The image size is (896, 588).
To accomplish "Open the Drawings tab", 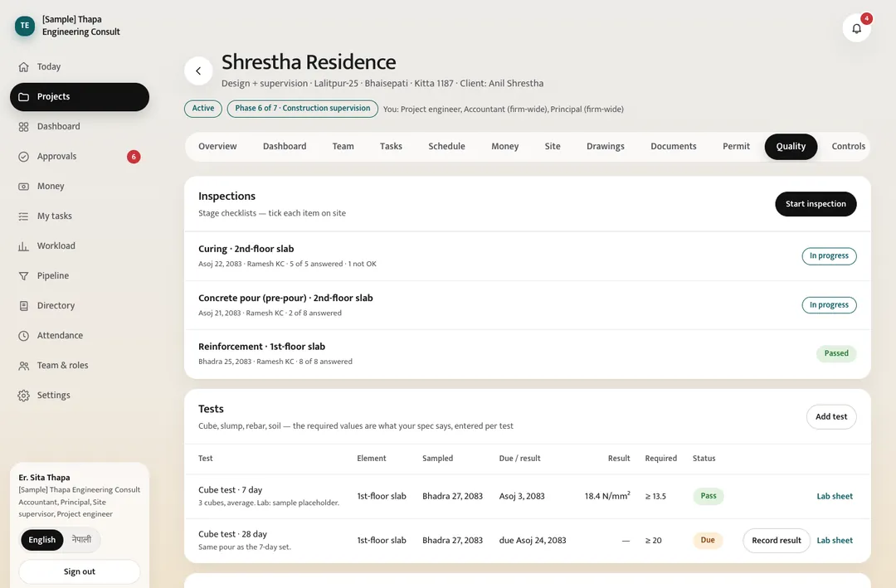I will tap(606, 146).
